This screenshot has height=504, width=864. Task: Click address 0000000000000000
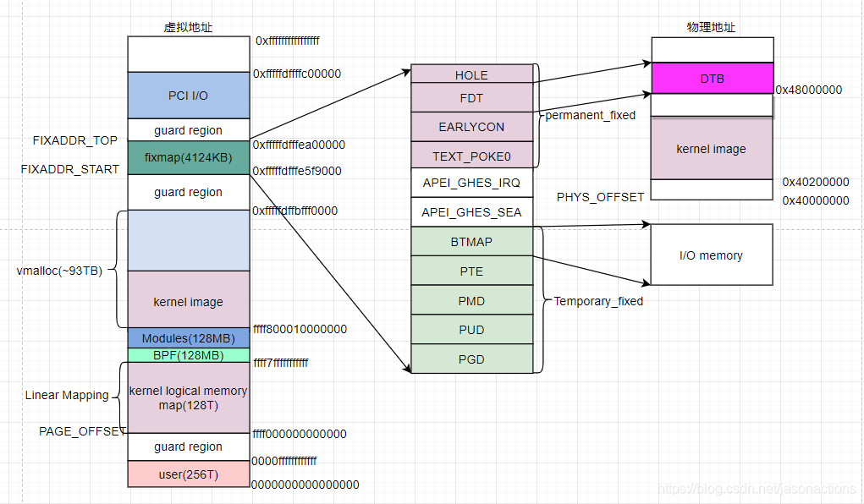point(305,485)
